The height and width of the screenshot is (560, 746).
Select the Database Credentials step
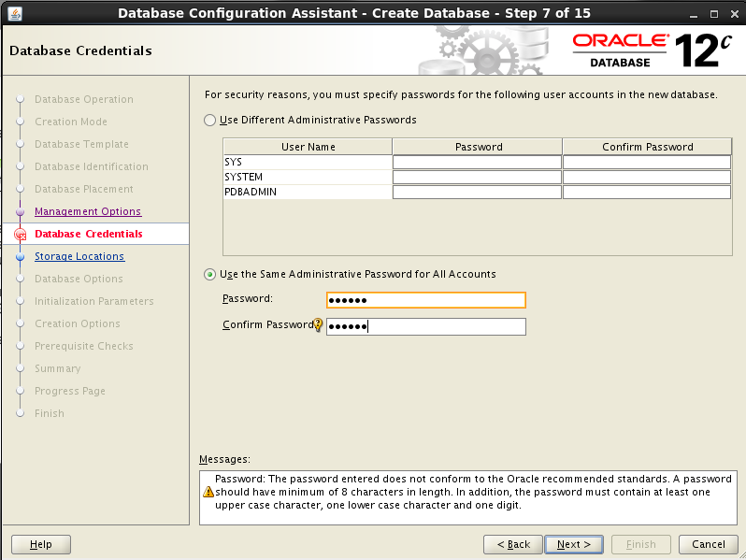89,234
